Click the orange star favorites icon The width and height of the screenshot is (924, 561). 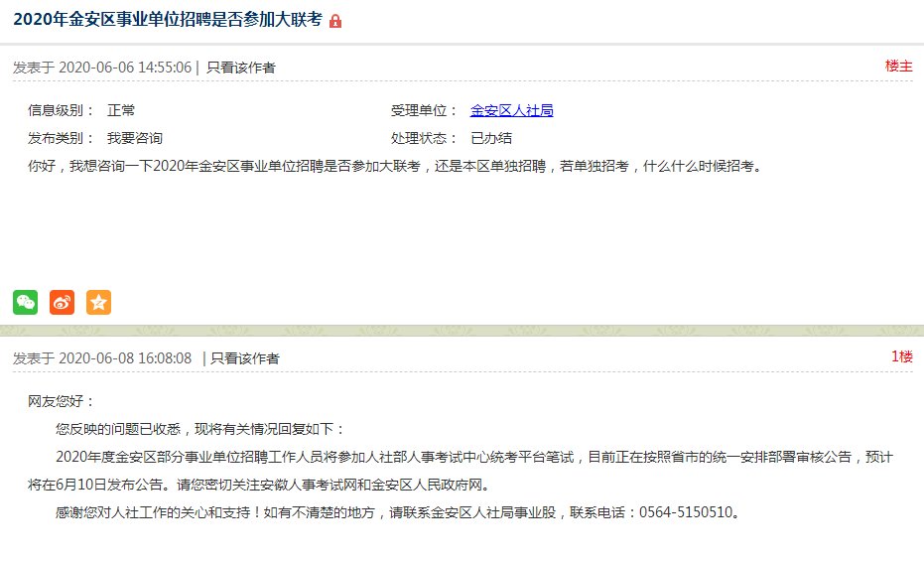coord(98,302)
